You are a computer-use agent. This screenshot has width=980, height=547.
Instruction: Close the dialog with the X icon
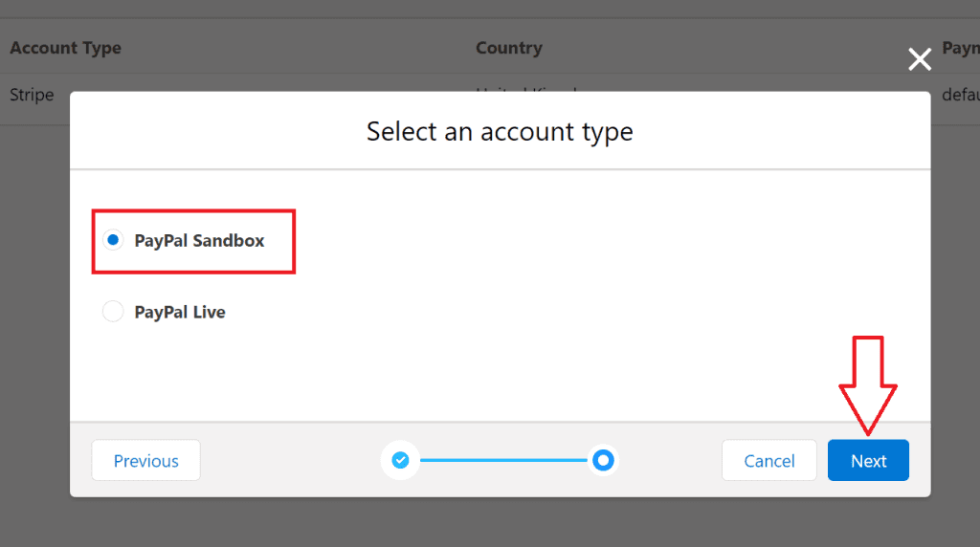[x=920, y=60]
